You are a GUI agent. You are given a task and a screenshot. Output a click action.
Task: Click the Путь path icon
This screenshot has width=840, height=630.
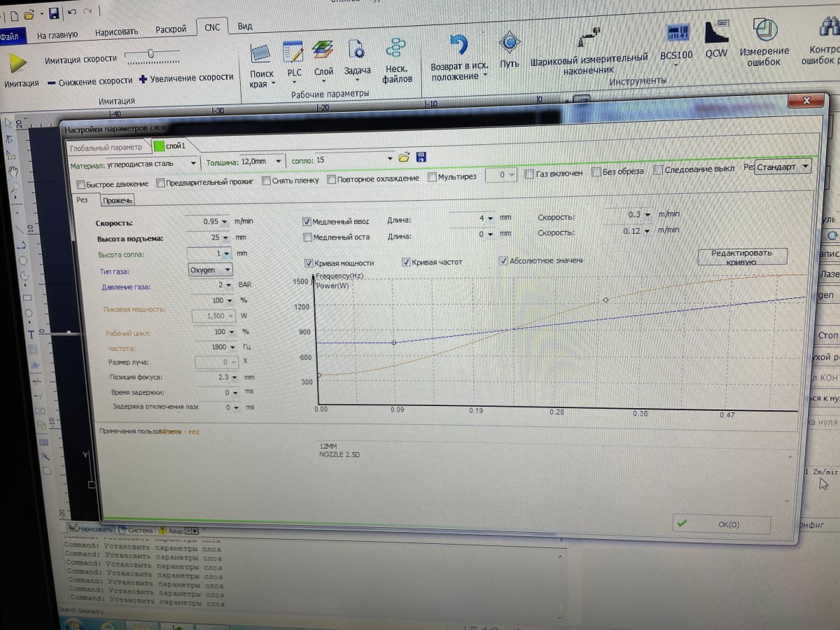pos(509,43)
